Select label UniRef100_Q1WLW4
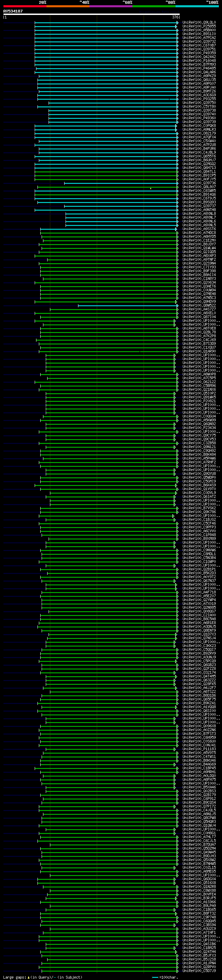 (x=199, y=248)
